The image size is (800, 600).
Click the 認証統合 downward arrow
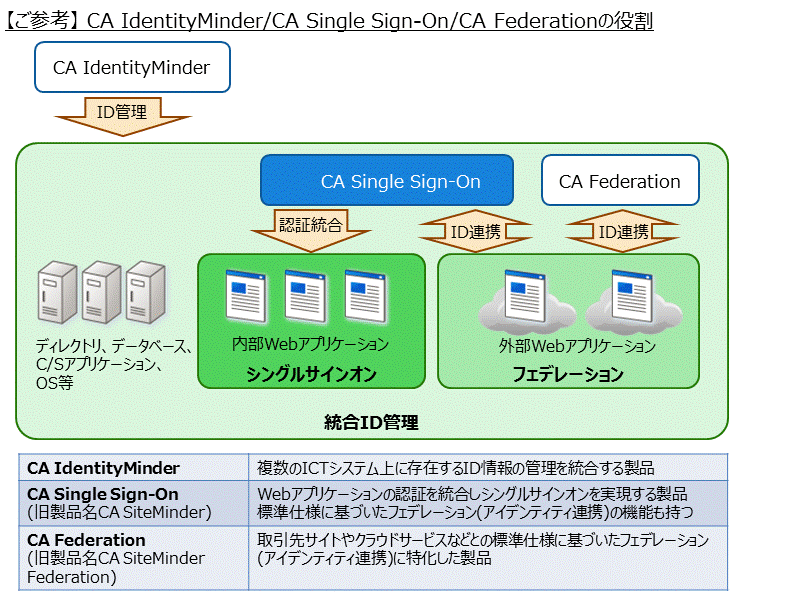(x=311, y=231)
